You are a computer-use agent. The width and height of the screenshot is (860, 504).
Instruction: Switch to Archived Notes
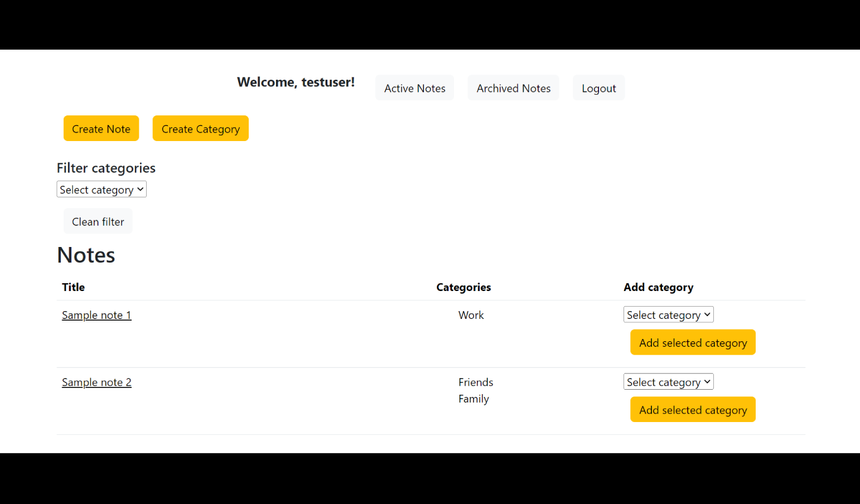coord(513,88)
